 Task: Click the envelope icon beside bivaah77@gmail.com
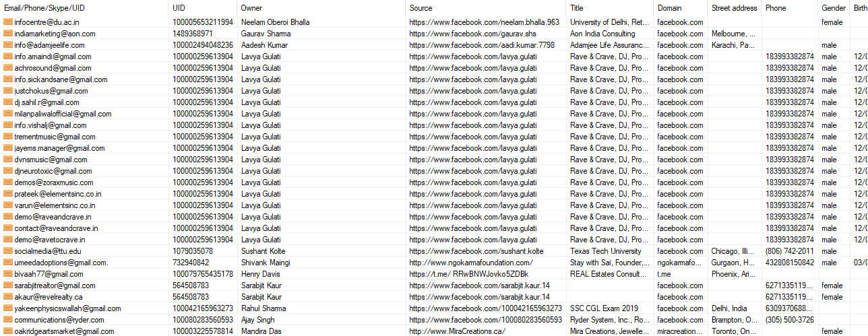coord(8,274)
